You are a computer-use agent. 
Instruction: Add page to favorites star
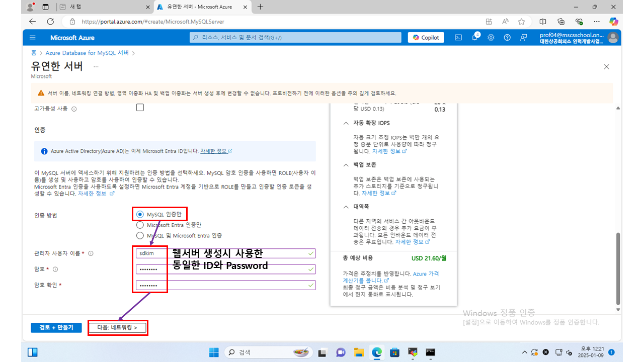click(522, 22)
